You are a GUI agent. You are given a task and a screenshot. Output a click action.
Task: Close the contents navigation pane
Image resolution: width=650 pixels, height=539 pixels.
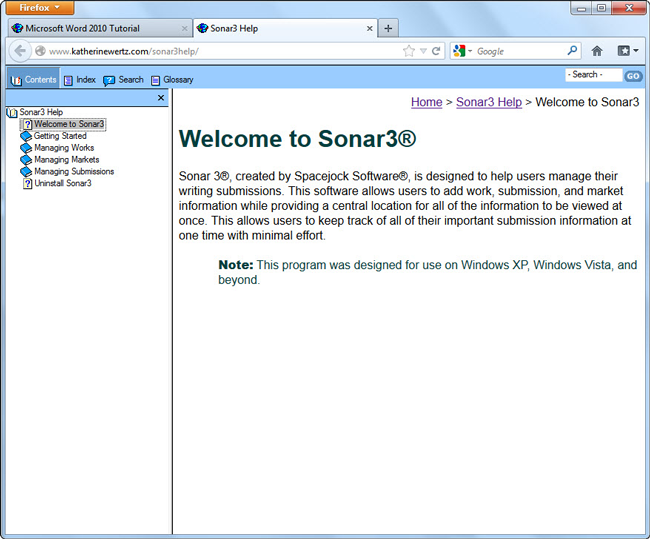[x=161, y=98]
